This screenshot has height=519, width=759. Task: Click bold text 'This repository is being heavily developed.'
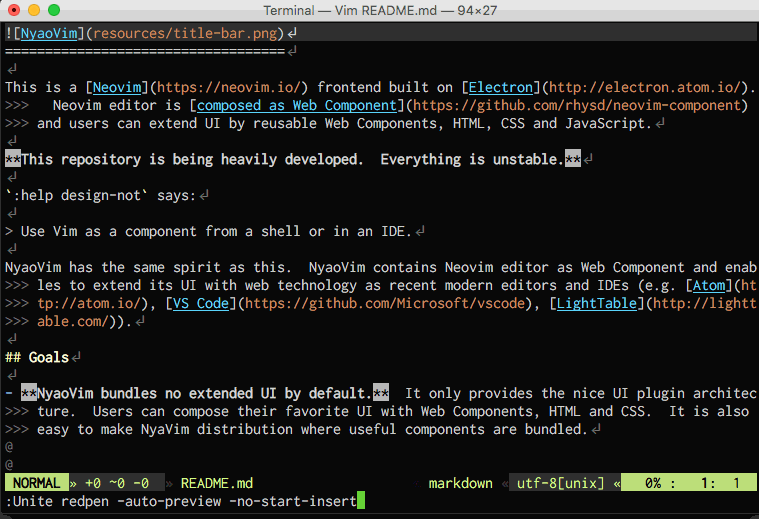(192, 160)
